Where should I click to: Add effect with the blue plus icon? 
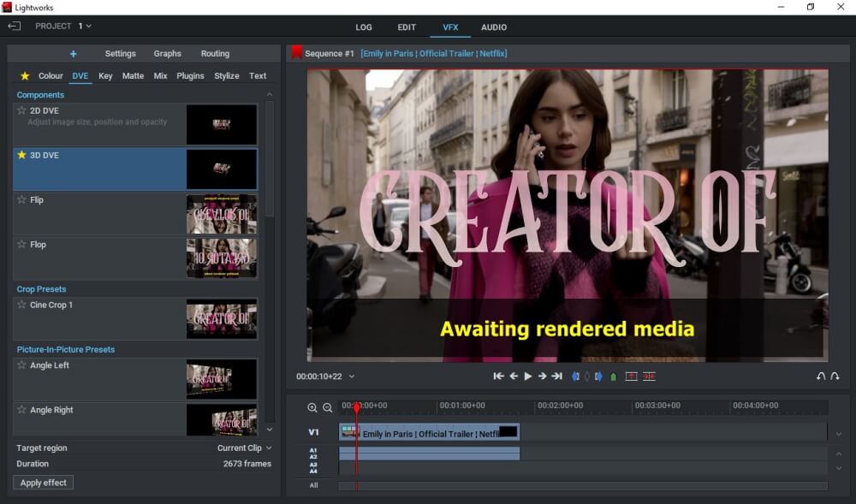73,53
